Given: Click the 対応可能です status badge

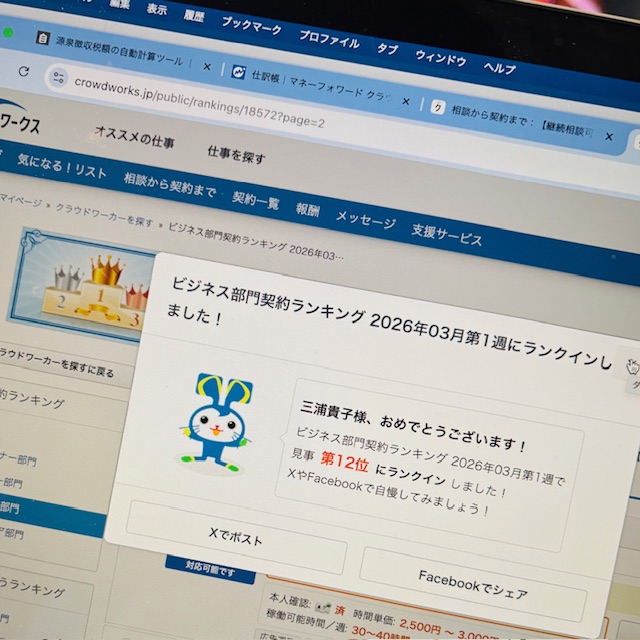Looking at the screenshot, I should [210, 569].
